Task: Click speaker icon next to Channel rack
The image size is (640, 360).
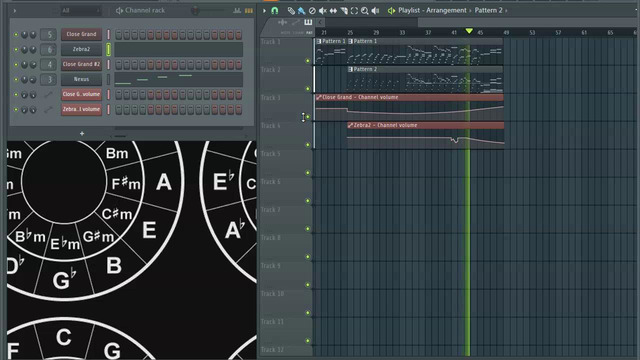Action: point(119,11)
